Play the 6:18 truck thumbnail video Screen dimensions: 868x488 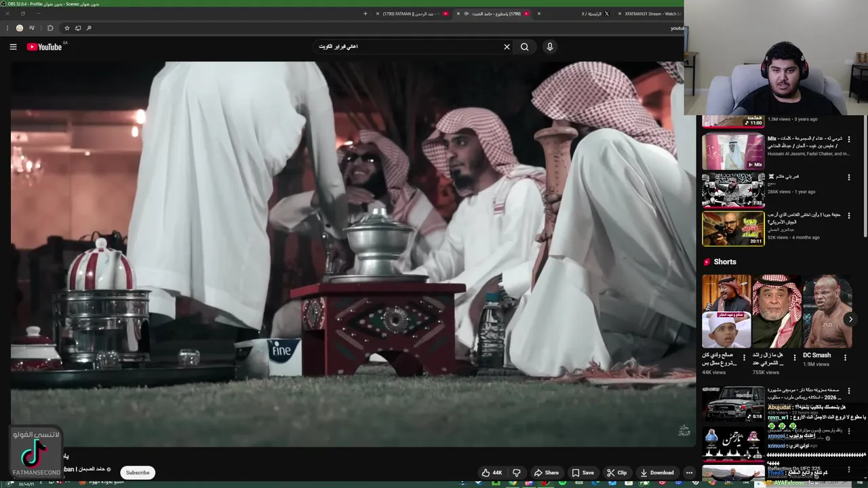coord(733,404)
